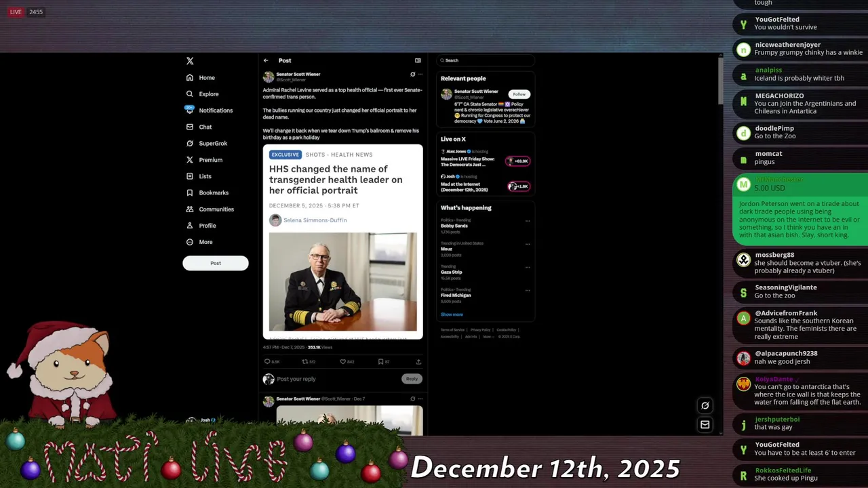Viewport: 868px width, 488px height.
Task: Open Bobby Sands trending topic
Action: click(454, 226)
